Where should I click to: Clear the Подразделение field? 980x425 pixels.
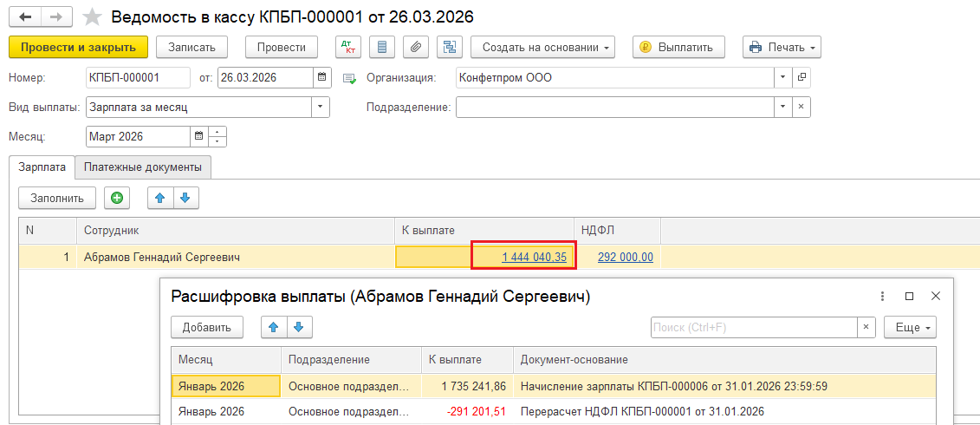click(802, 107)
